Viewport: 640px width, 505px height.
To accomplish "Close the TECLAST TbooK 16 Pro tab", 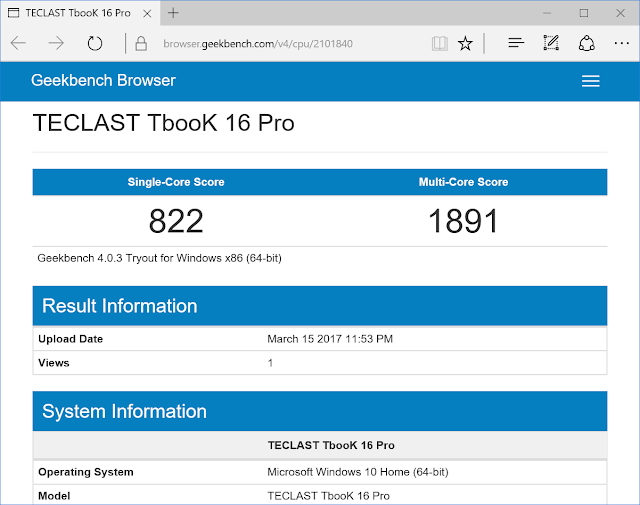I will click(147, 13).
